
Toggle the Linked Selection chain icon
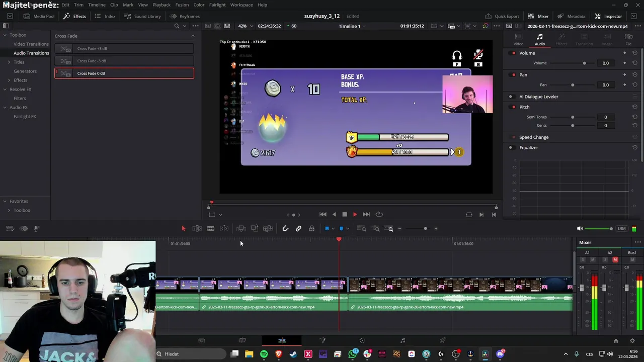click(x=298, y=229)
